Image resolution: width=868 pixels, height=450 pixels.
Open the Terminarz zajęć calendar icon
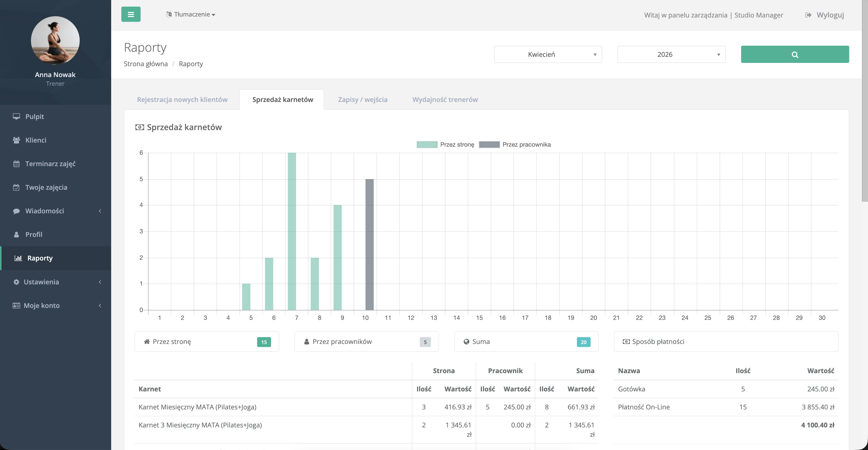pos(16,164)
